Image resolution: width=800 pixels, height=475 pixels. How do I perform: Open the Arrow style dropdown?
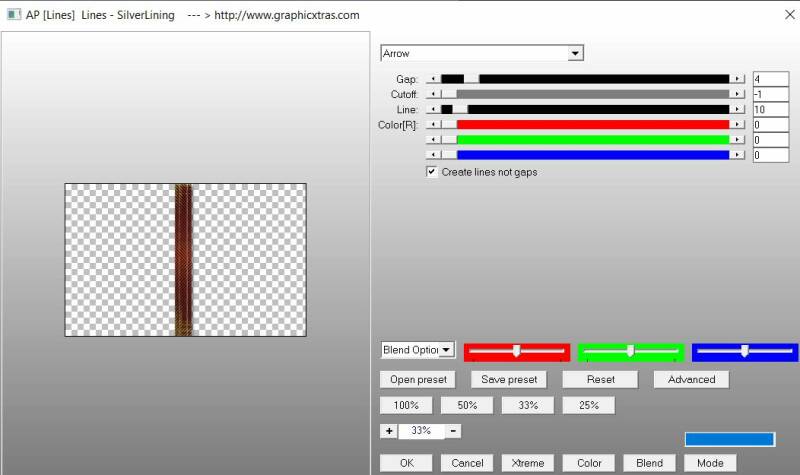coord(575,53)
